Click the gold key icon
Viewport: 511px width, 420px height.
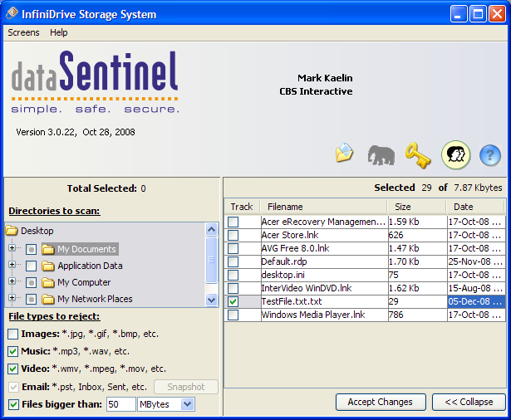(x=418, y=155)
